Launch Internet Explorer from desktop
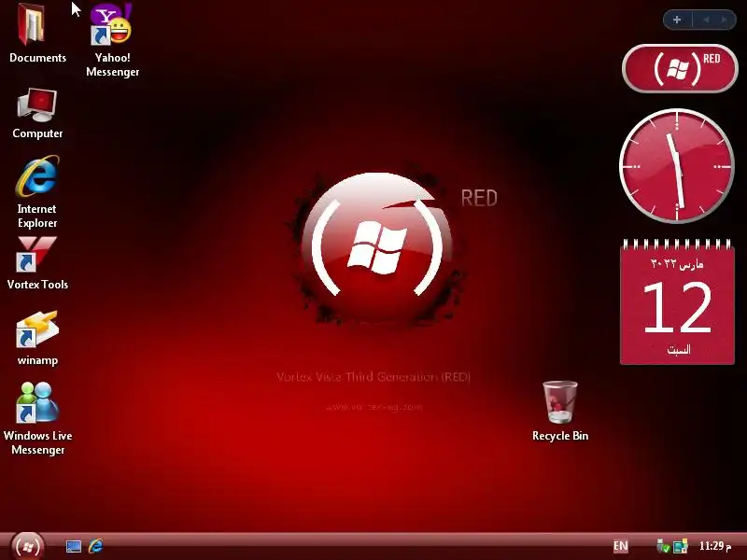This screenshot has height=560, width=747. point(37,191)
